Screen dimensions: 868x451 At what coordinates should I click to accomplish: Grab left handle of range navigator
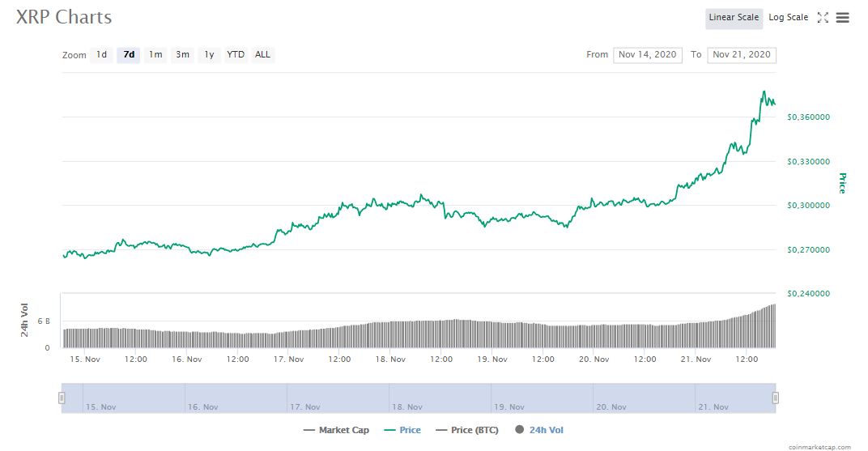(x=62, y=398)
